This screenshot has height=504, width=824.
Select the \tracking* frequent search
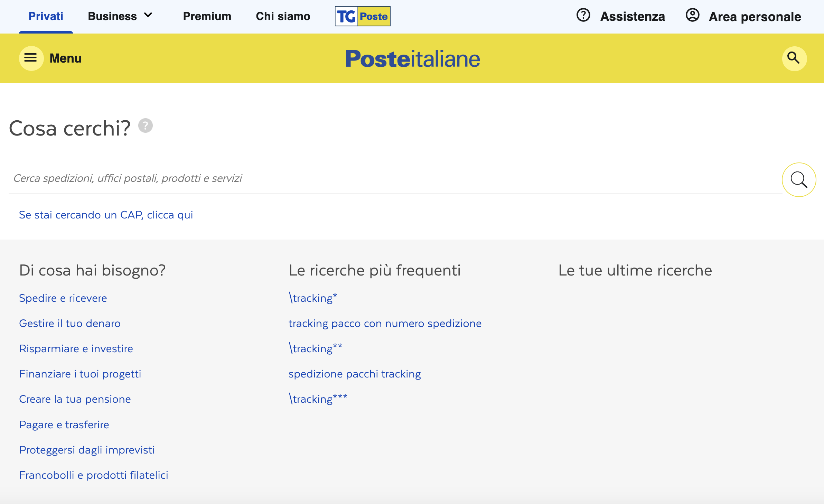click(x=313, y=298)
